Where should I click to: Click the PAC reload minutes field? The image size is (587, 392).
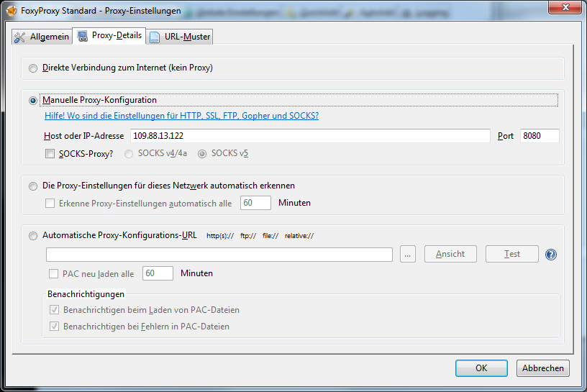tap(158, 273)
